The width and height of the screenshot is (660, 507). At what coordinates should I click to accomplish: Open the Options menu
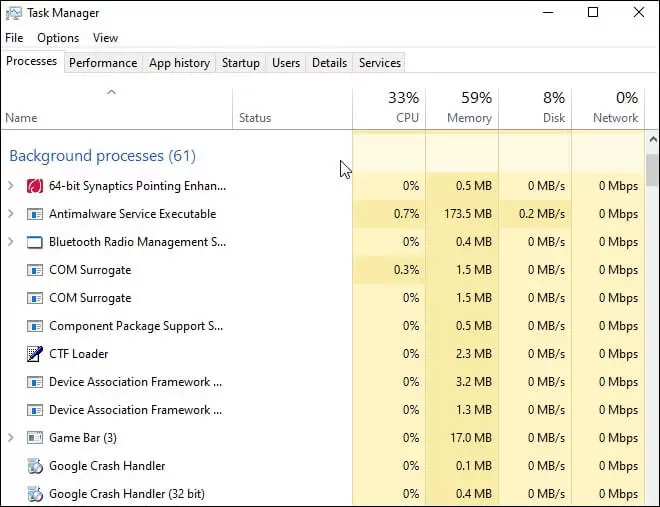[x=58, y=38]
